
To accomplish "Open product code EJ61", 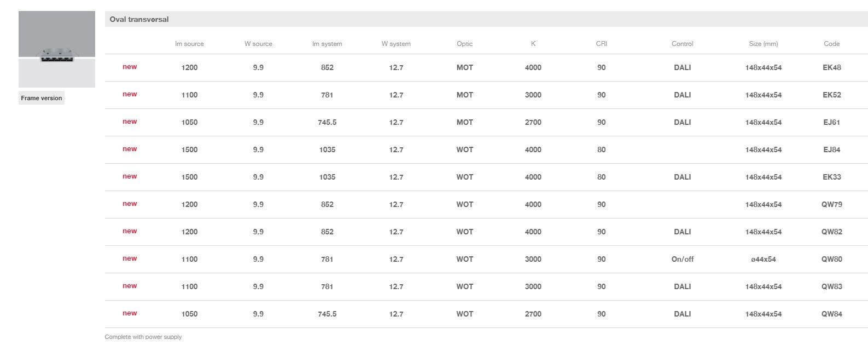I will pos(831,122).
